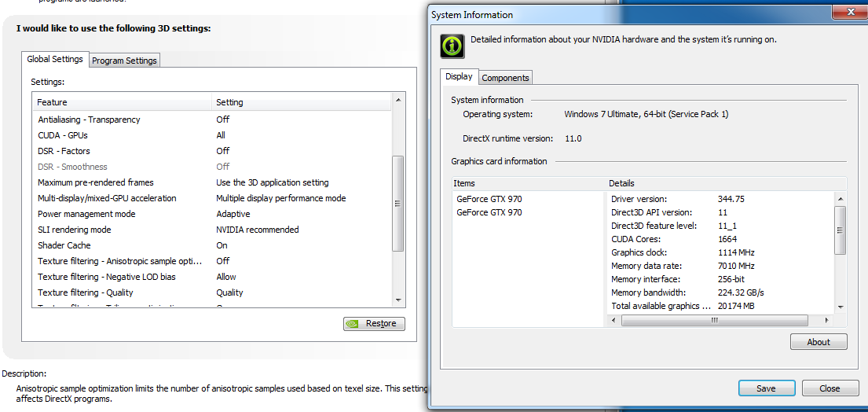
Task: Click the CUDA Cores detail row
Action: click(720, 239)
